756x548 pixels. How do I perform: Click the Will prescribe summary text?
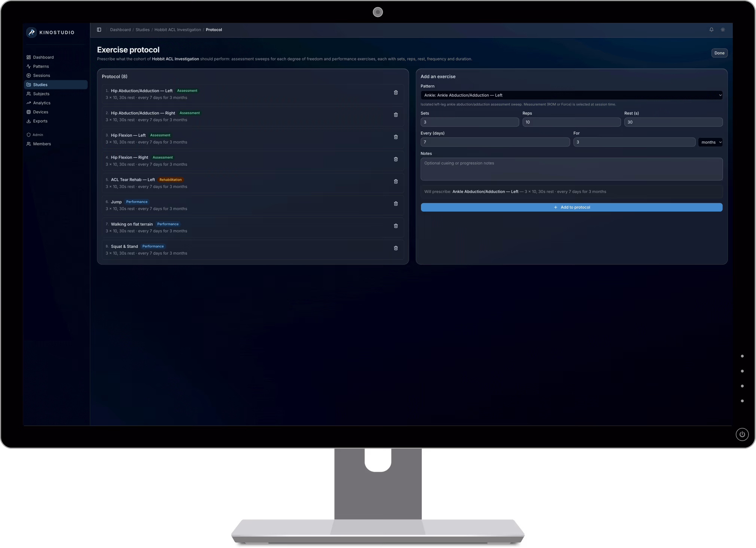pyautogui.click(x=515, y=192)
